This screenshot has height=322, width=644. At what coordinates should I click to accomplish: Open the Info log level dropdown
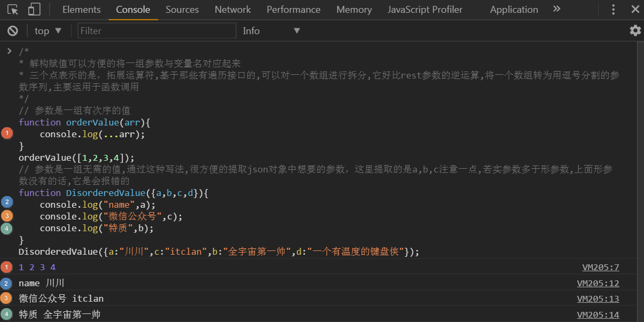click(x=271, y=31)
